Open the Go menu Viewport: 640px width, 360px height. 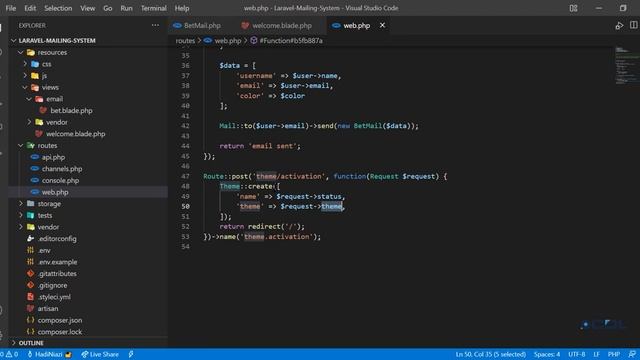(107, 8)
